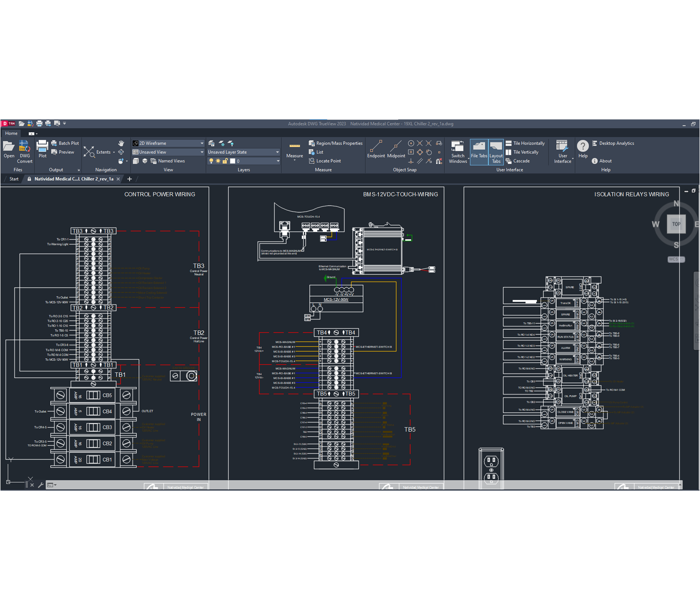700x611 pixels.
Task: Click TOP face of the ViewCube
Action: (x=676, y=224)
